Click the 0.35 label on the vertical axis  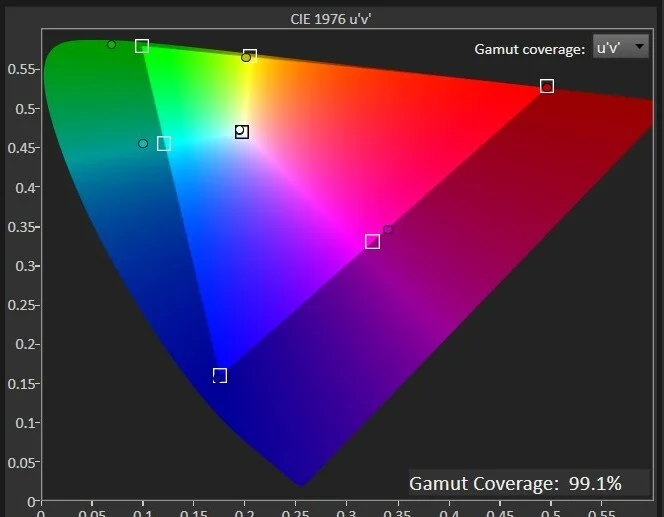pos(22,227)
